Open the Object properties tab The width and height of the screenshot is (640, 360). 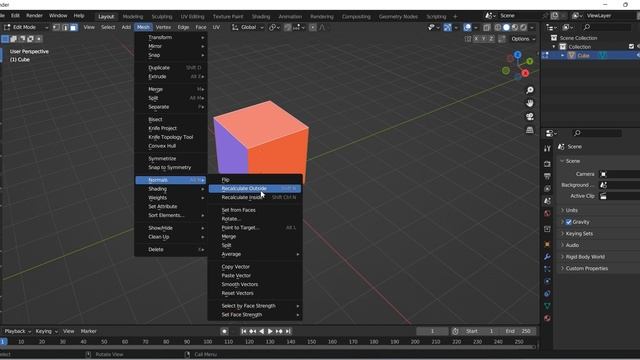click(x=547, y=244)
